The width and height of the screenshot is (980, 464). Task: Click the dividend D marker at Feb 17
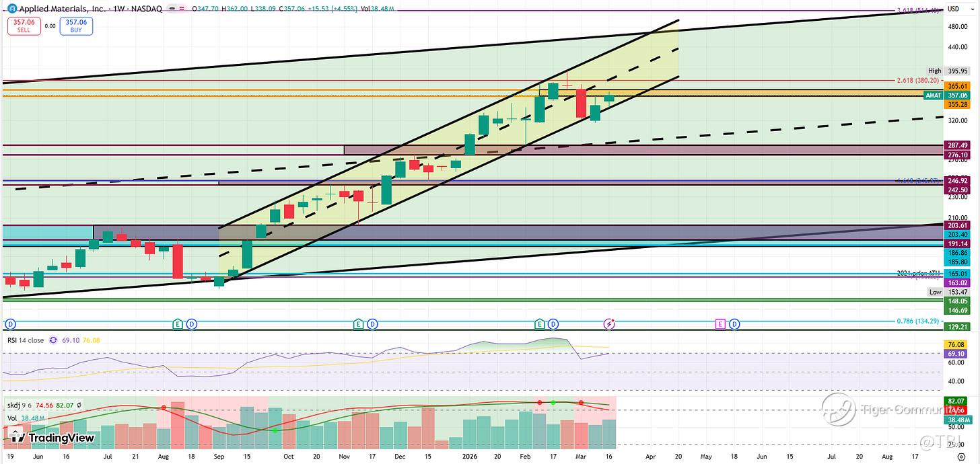[x=553, y=324]
